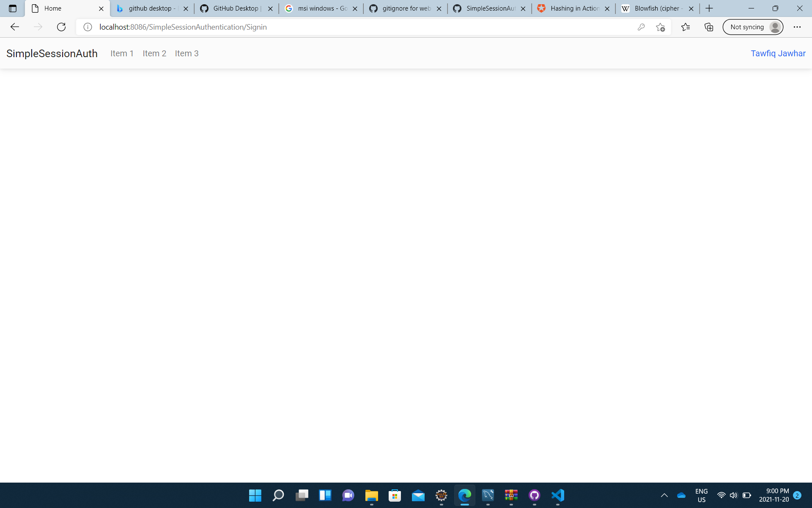Show hidden system tray icons chevron
This screenshot has height=508, width=812.
[664, 495]
